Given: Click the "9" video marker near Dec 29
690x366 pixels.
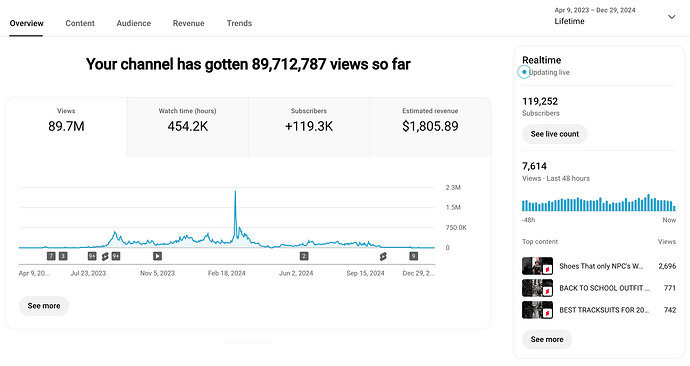Looking at the screenshot, I should (x=413, y=256).
